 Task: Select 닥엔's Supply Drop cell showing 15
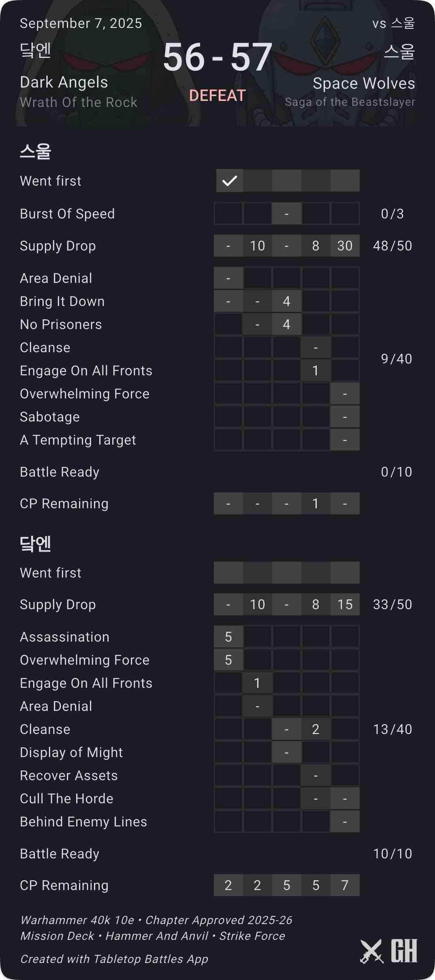point(345,604)
